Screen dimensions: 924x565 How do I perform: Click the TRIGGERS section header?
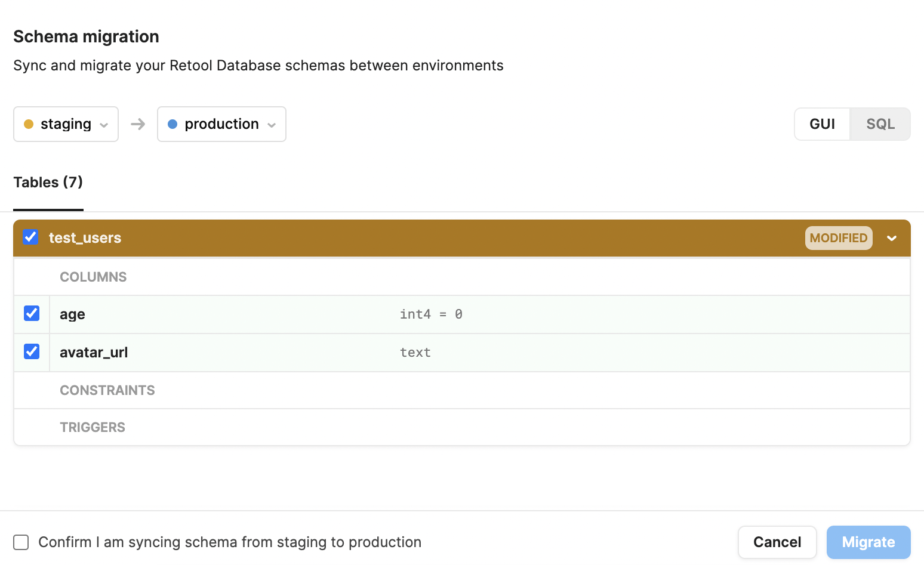[x=93, y=427]
